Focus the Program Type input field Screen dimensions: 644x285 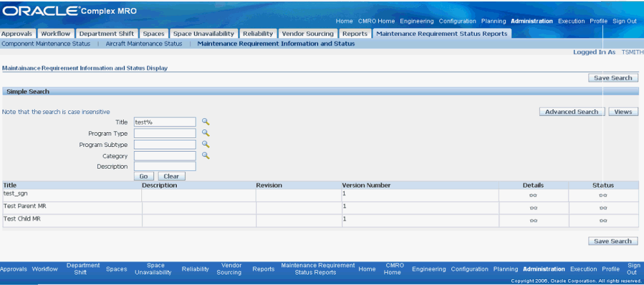click(165, 133)
